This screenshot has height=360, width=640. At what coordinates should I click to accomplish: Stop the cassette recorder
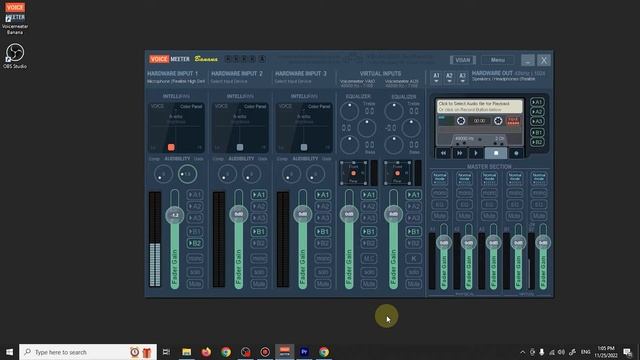[496, 153]
